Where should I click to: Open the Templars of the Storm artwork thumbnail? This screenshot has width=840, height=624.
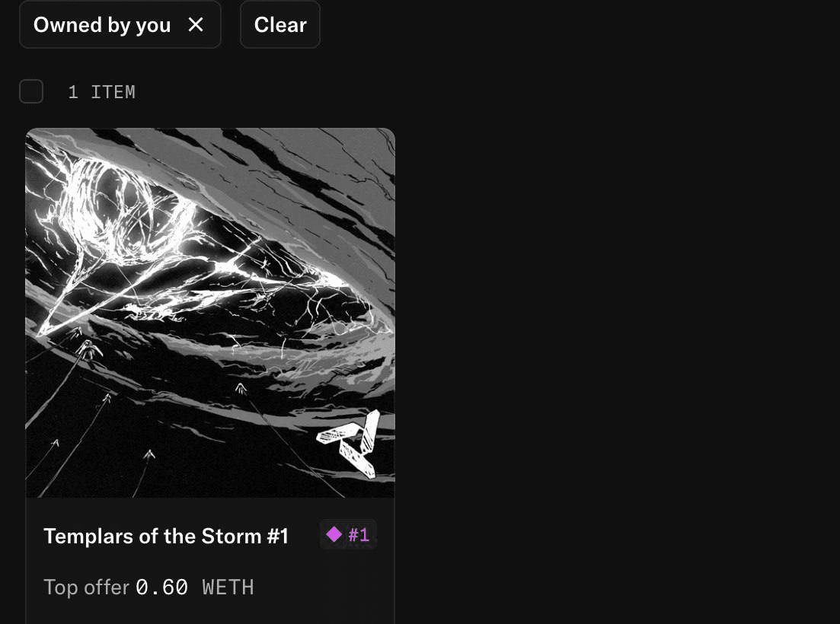[210, 313]
